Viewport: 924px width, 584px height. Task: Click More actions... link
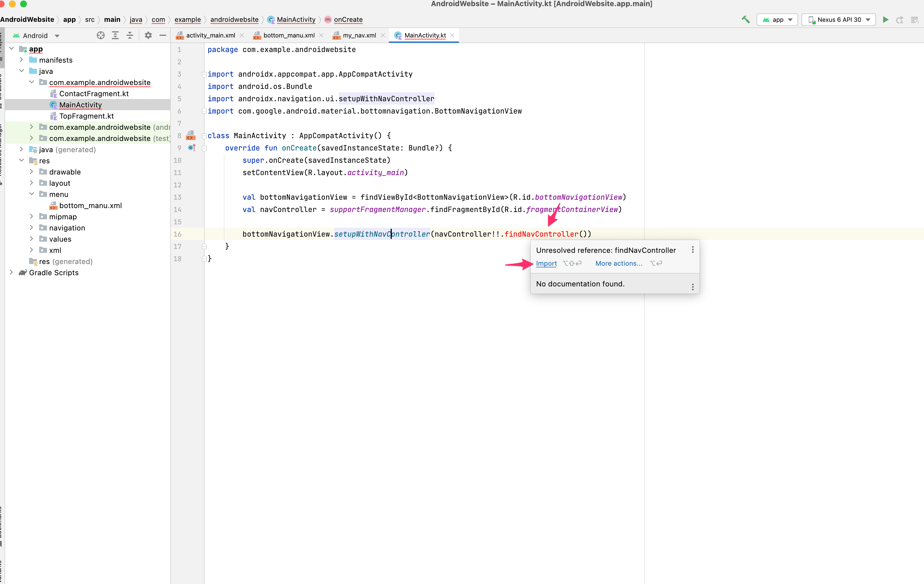(x=618, y=263)
